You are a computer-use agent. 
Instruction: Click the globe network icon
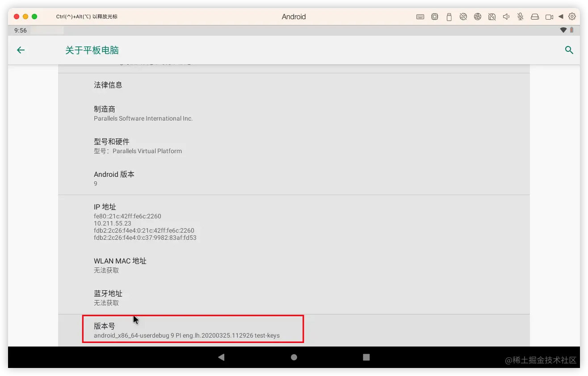[x=478, y=17]
